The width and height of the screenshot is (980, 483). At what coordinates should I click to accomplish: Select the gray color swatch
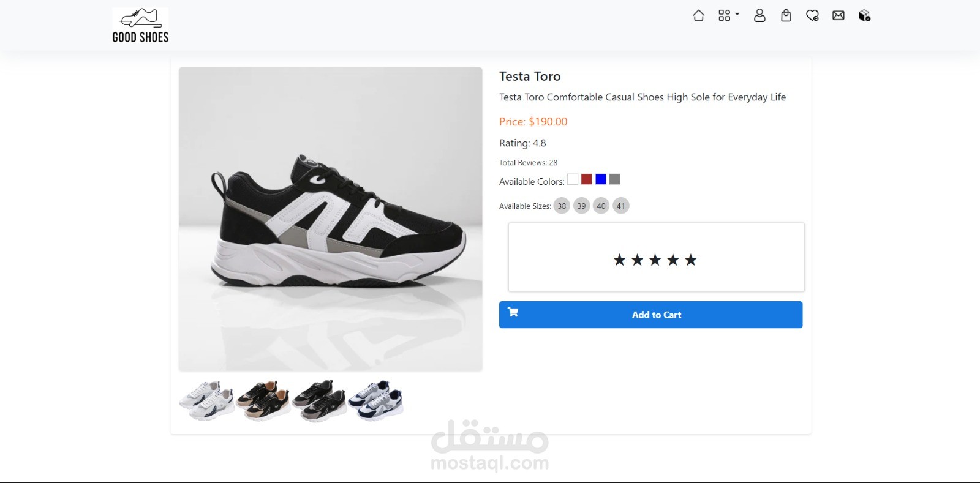pos(615,179)
